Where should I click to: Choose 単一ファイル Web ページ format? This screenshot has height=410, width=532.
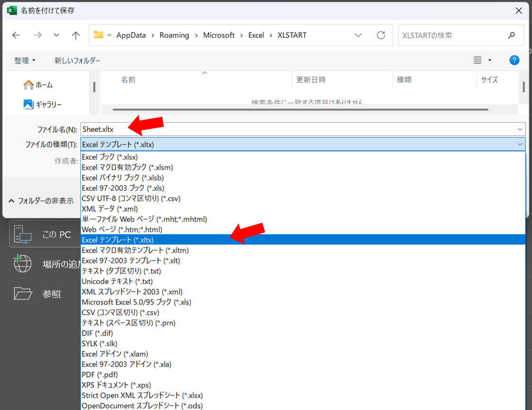tap(302, 219)
